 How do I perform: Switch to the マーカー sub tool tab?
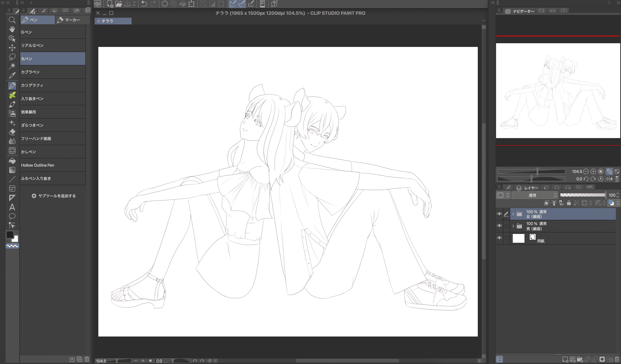pyautogui.click(x=72, y=20)
